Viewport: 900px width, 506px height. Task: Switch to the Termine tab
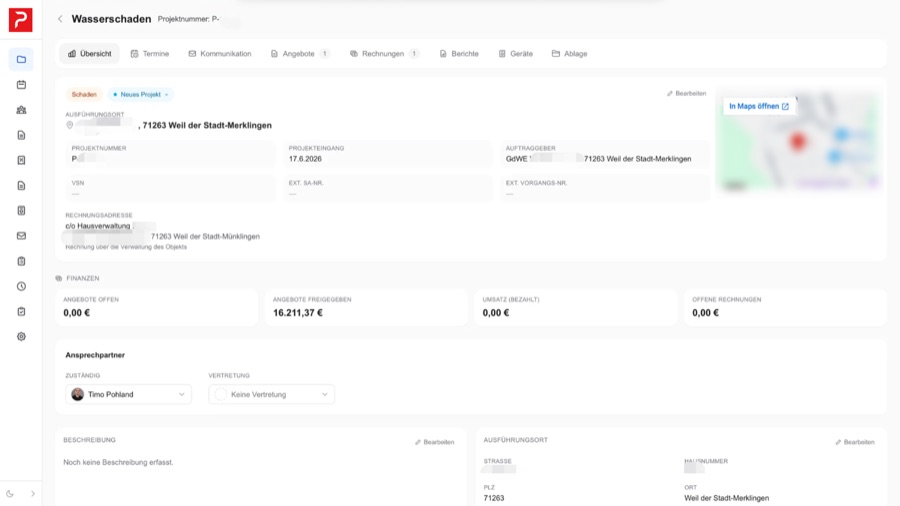click(150, 54)
